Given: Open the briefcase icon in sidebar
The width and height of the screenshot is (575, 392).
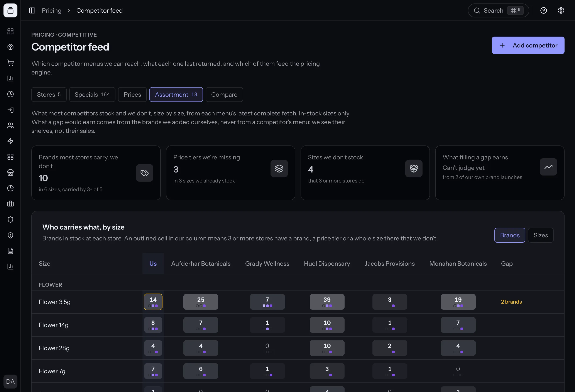Looking at the screenshot, I should tap(10, 204).
